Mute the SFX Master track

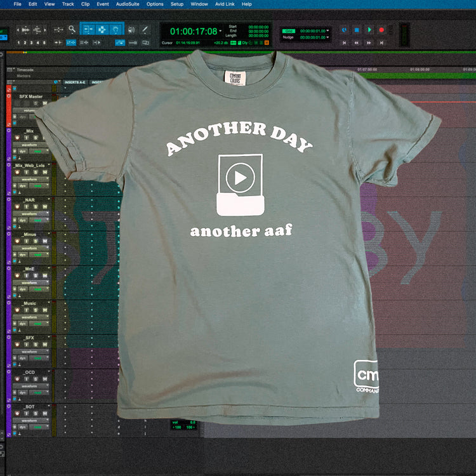tap(44, 103)
